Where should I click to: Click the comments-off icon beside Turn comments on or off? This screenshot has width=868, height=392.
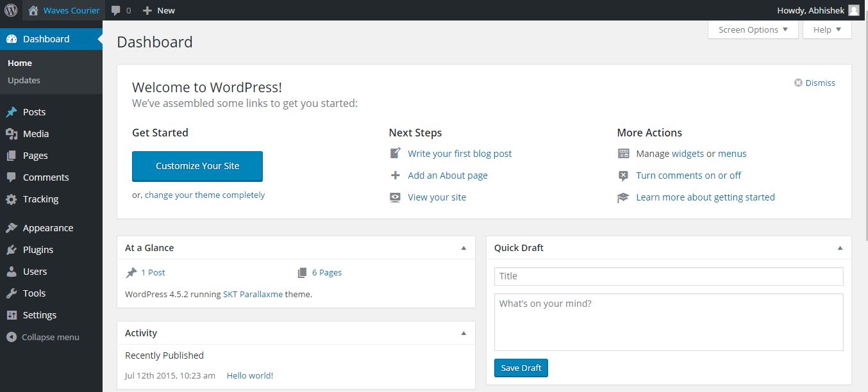click(x=623, y=176)
